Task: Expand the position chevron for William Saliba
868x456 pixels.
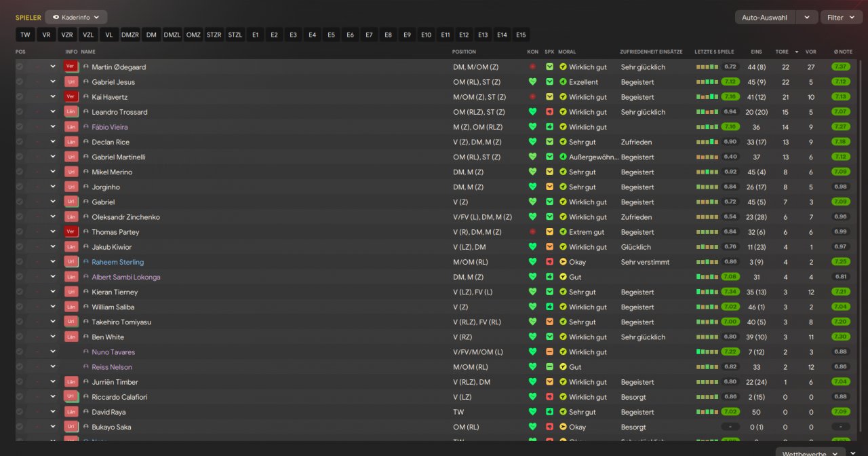Action: [53, 307]
